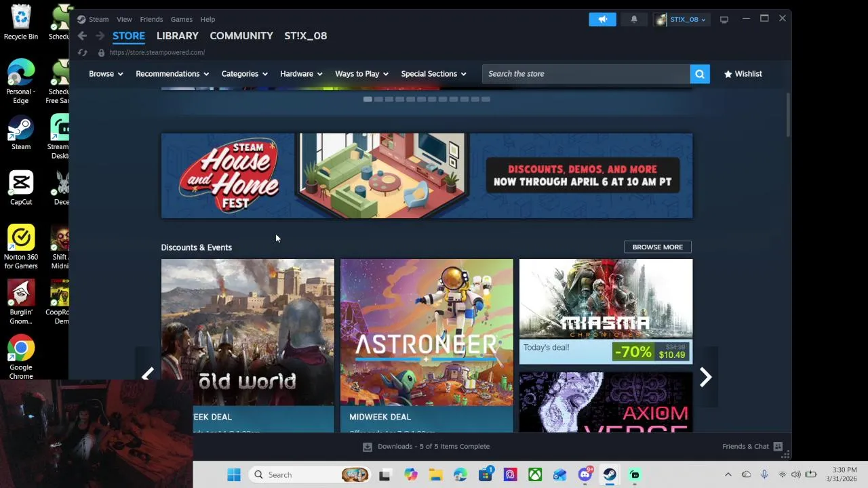Open Miasma Chronicles today's deal card

pyautogui.click(x=606, y=312)
